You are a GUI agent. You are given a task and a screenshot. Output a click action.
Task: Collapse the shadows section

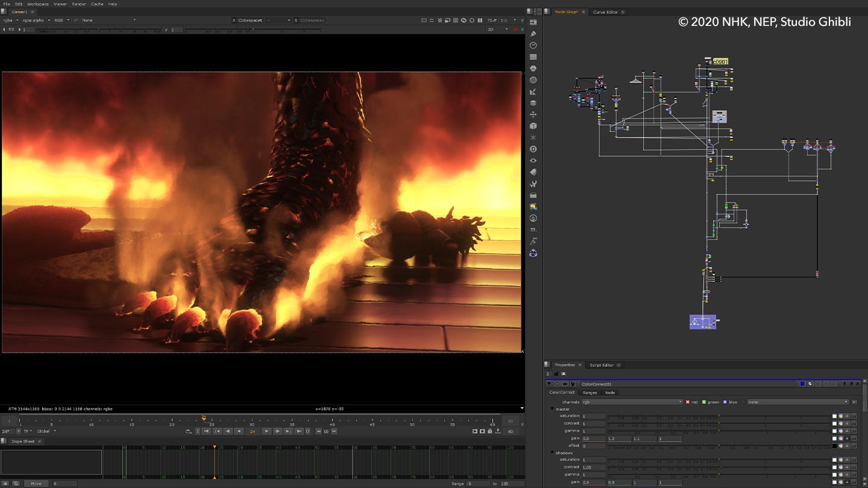552,453
